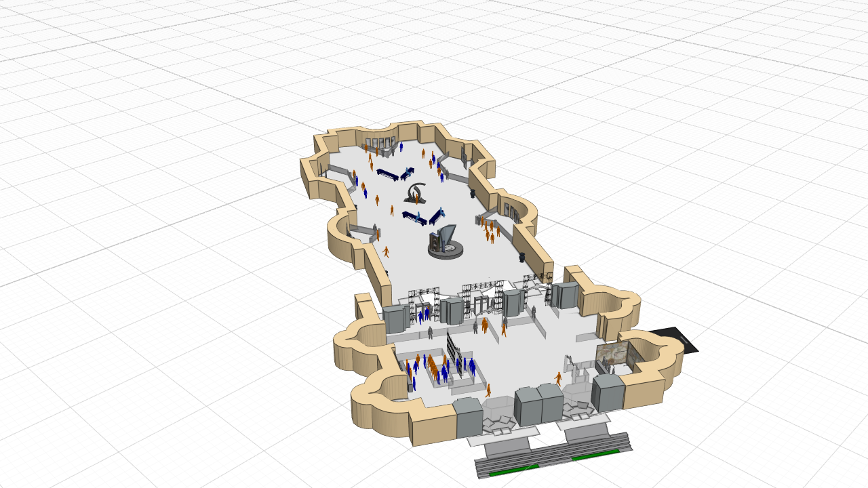Click the left green strip on the entrance steps
868x488 pixels.
pyautogui.click(x=513, y=470)
